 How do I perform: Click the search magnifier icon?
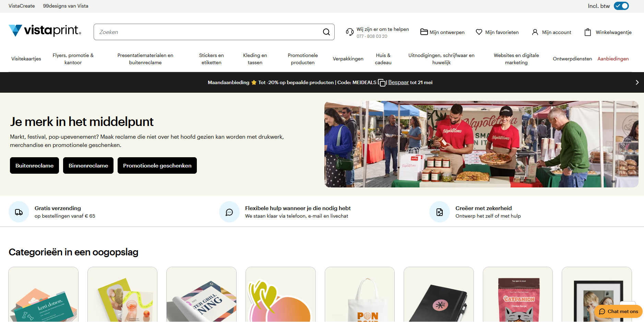click(x=326, y=32)
